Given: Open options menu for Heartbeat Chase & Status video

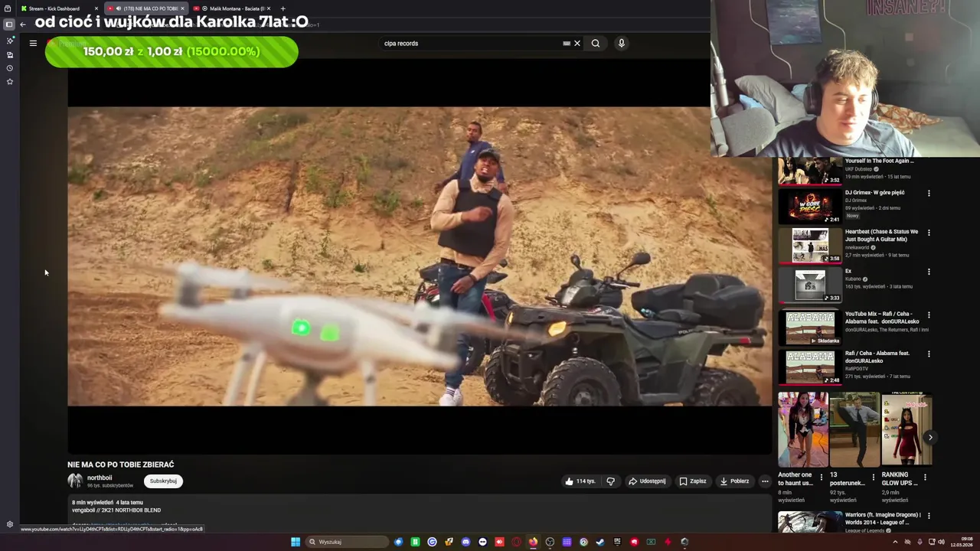Looking at the screenshot, I should click(929, 232).
